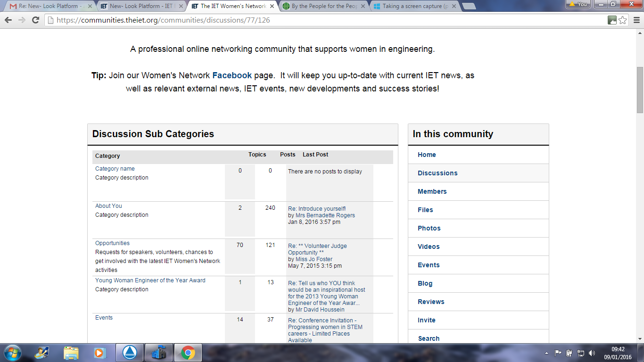Open Photos in the community sidebar
Screen dimensions: 644x362
[x=429, y=228]
